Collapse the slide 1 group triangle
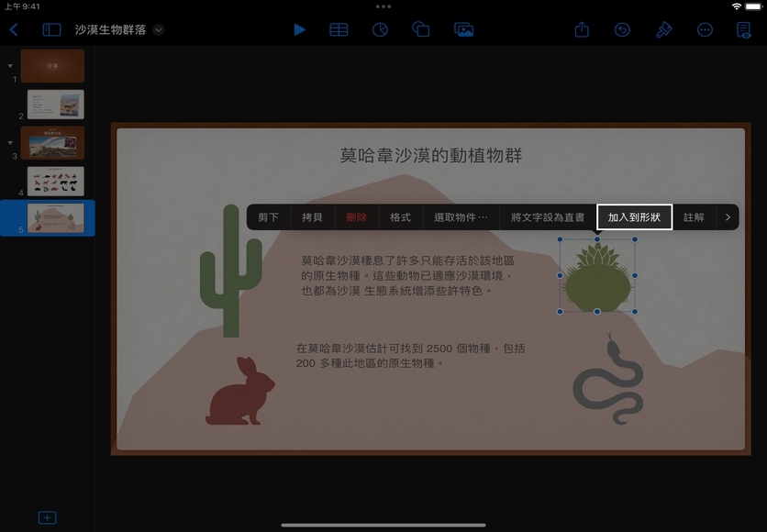Image resolution: width=767 pixels, height=532 pixels. click(10, 66)
